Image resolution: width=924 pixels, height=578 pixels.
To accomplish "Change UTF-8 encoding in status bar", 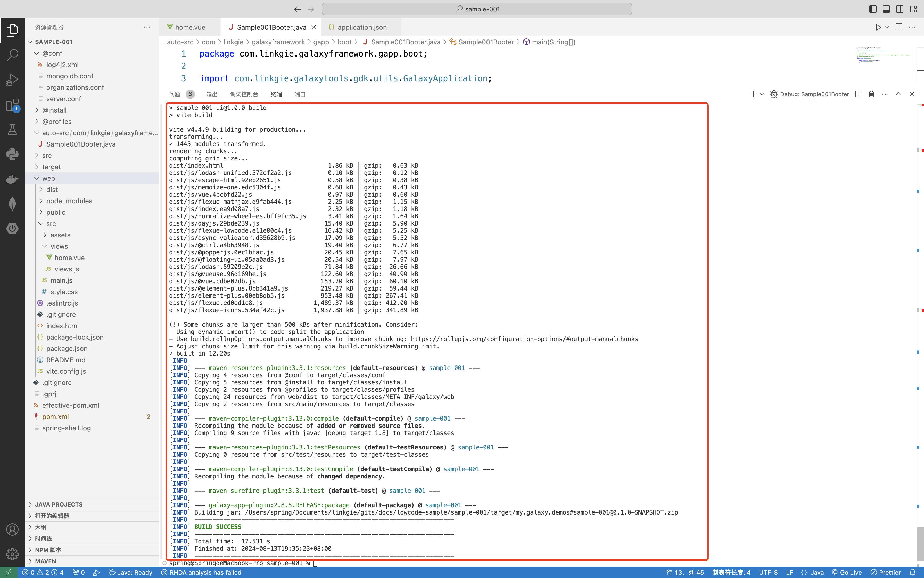I will [768, 572].
